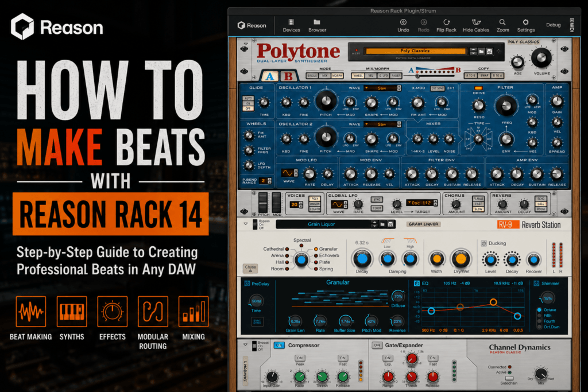Viewport: 588px width, 392px height.
Task: Collapse the Polytone device
Action: pos(246,45)
